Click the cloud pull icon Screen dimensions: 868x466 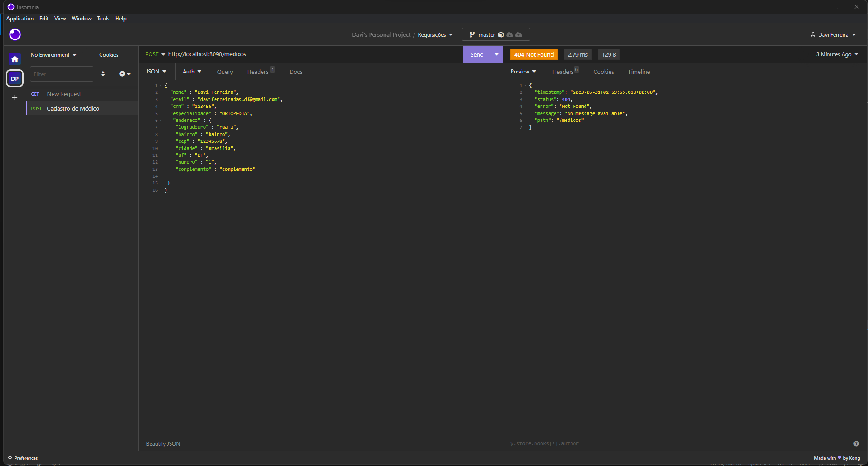[x=510, y=35]
